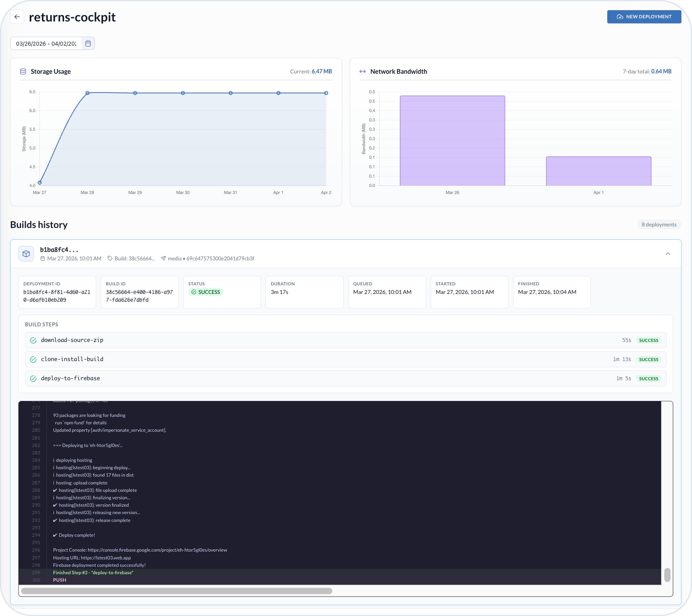
Task: Click the 1m 13s duration on clone-install-build
Action: pyautogui.click(x=622, y=360)
